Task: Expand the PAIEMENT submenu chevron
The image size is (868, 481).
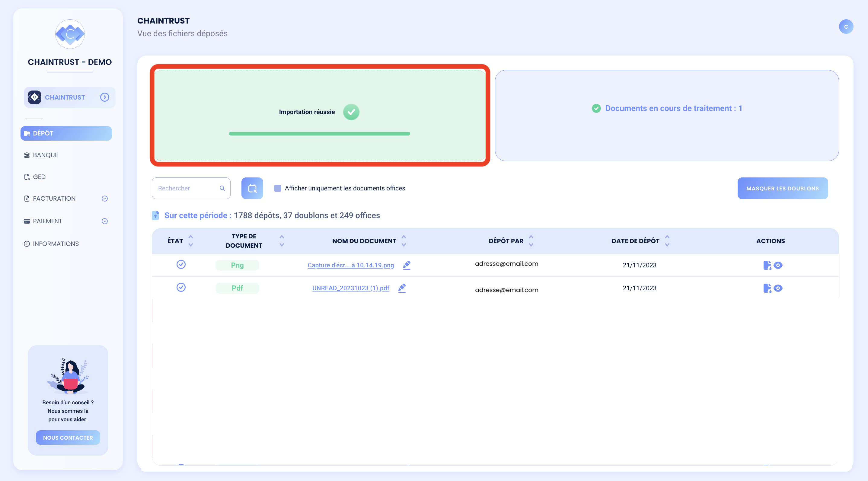Action: 104,221
